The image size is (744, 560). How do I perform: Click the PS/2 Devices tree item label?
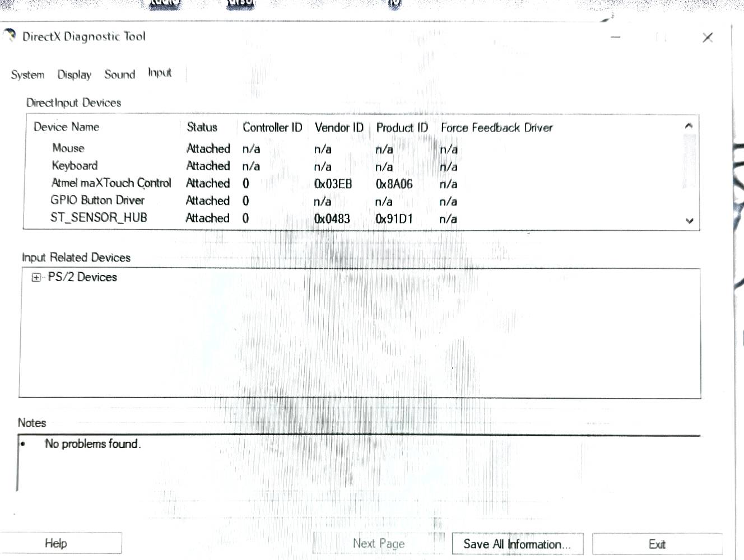click(x=82, y=277)
